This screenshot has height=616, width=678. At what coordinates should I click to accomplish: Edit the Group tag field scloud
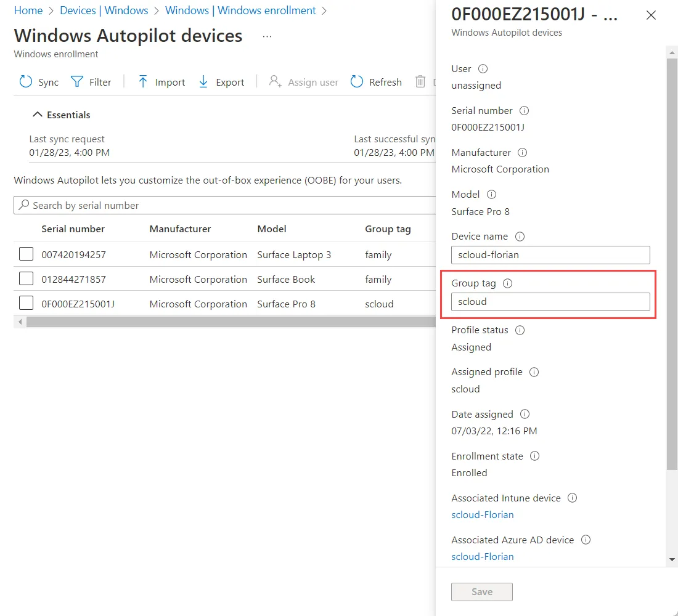550,302
